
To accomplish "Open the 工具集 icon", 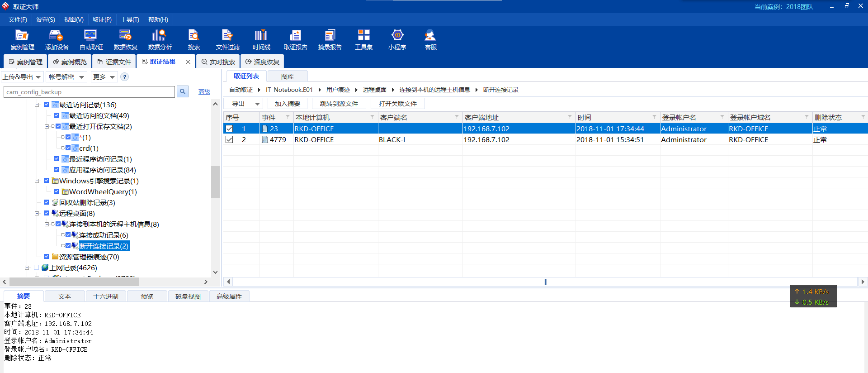I will click(x=363, y=40).
